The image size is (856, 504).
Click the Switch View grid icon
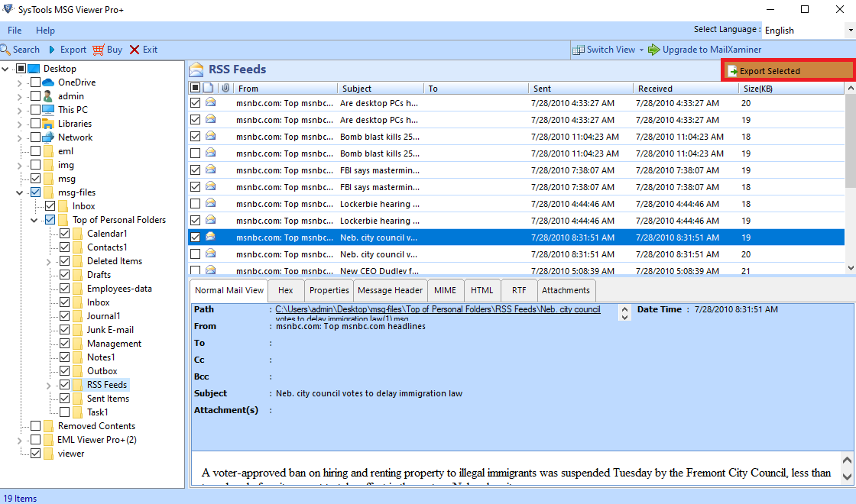pyautogui.click(x=578, y=50)
